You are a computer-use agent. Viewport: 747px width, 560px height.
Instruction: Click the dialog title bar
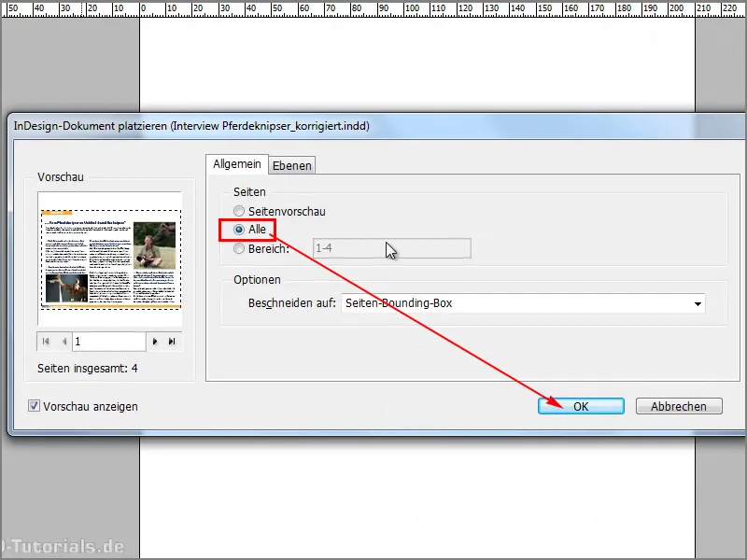pyautogui.click(x=373, y=124)
